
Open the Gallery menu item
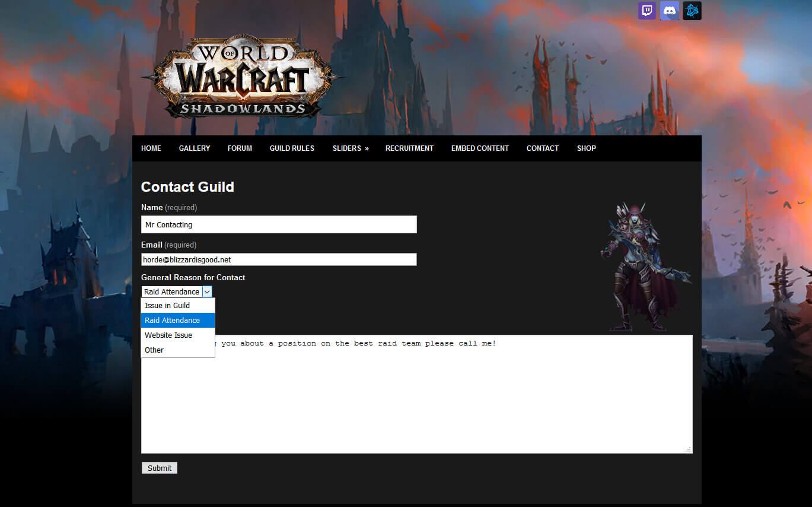(x=195, y=148)
